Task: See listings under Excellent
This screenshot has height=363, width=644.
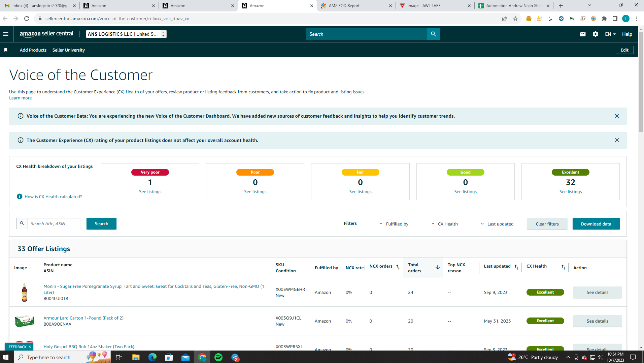Action: (570, 191)
